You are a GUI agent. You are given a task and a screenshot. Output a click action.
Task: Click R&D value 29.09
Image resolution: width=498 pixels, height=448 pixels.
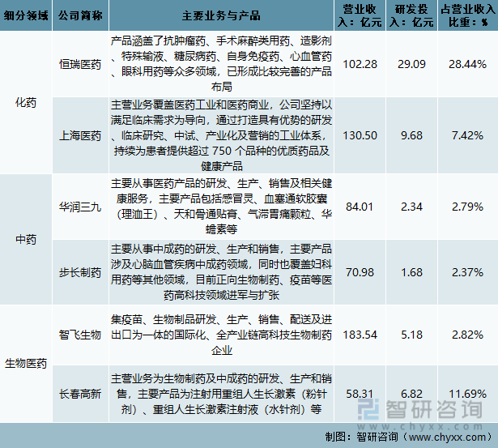[x=411, y=64]
